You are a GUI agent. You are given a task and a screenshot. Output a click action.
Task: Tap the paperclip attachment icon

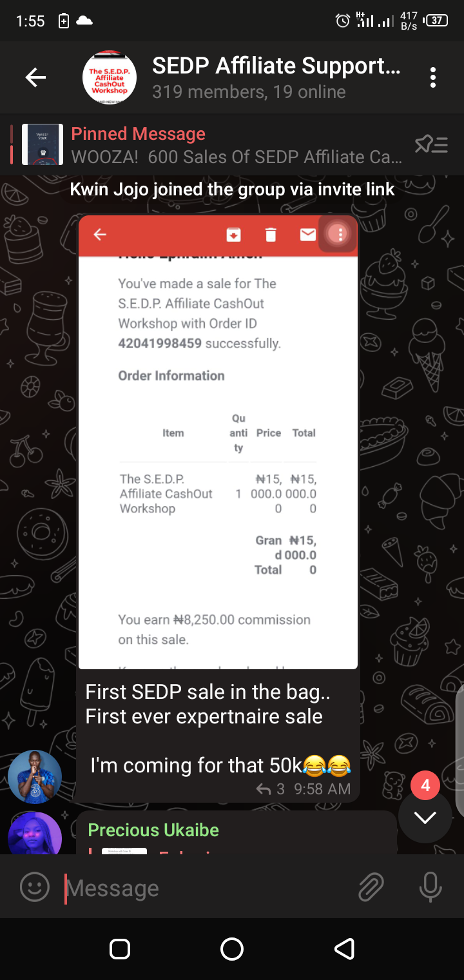coord(371,887)
